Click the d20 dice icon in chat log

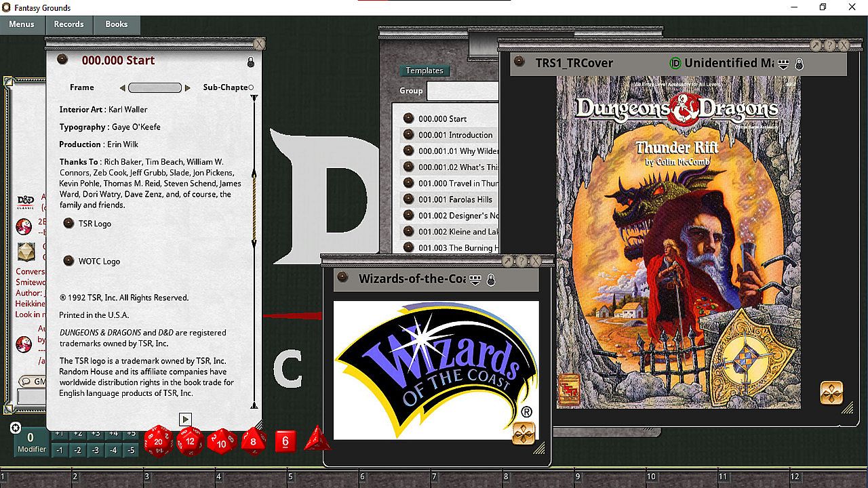tap(25, 251)
